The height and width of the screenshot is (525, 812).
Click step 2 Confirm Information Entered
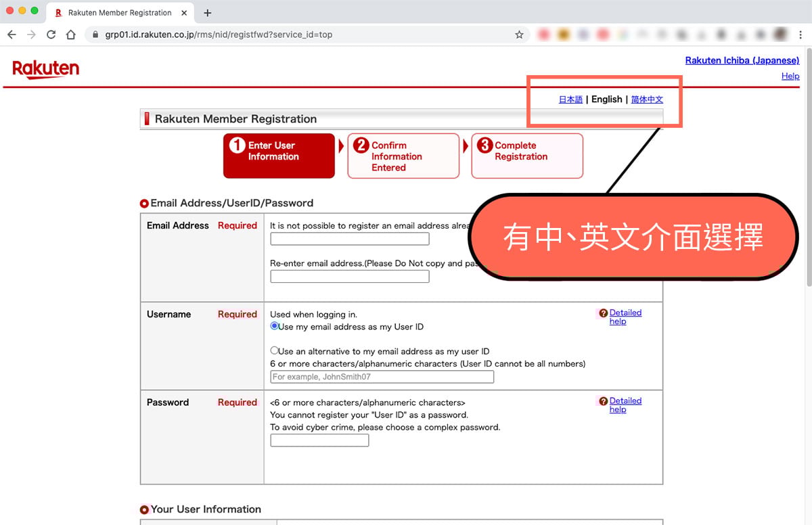pyautogui.click(x=403, y=156)
